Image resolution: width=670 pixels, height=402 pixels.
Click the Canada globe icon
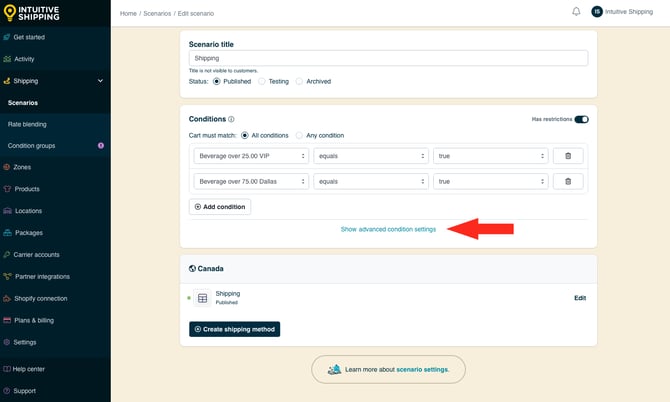point(192,268)
